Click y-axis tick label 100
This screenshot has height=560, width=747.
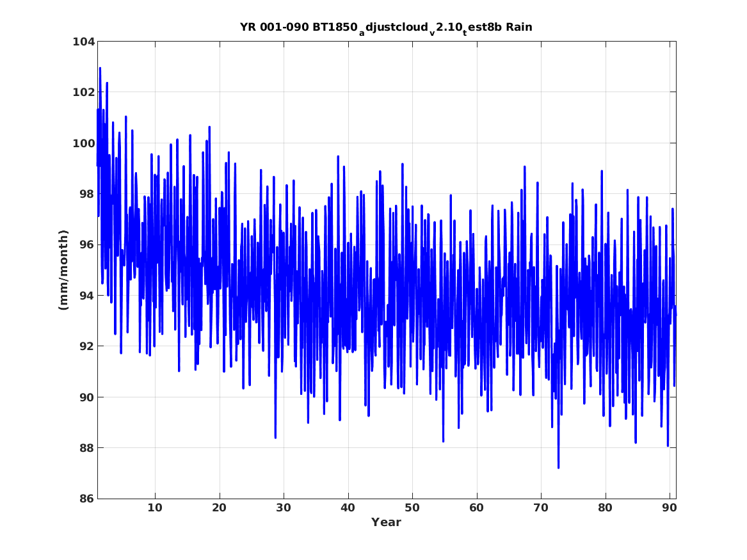coord(83,143)
